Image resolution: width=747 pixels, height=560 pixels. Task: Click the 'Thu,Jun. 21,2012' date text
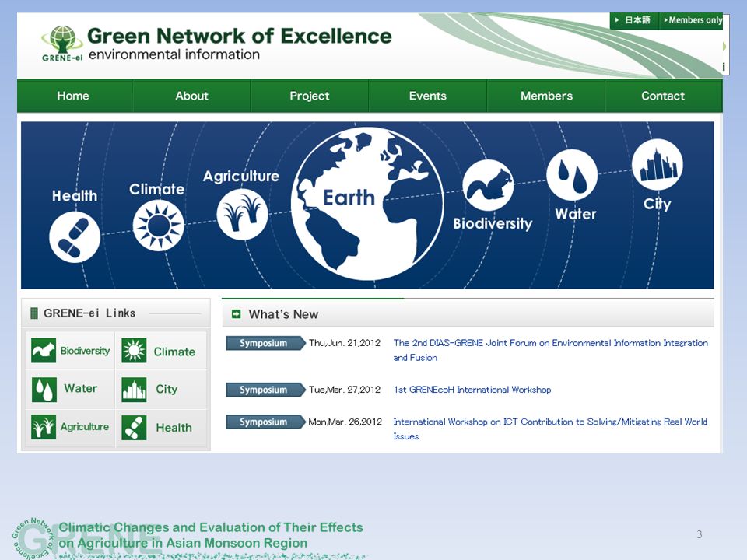point(345,343)
